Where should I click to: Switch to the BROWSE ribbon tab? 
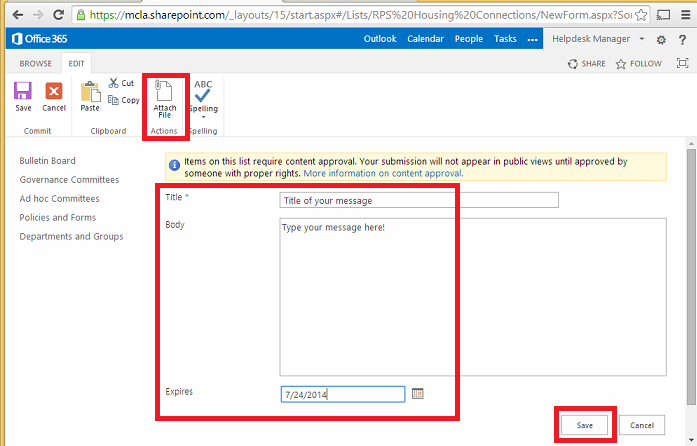36,64
